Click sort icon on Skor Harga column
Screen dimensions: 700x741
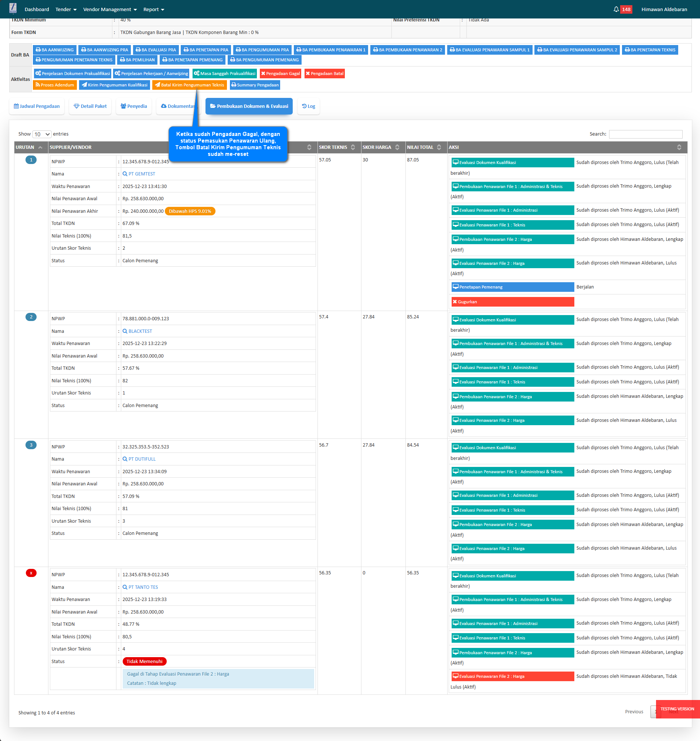pos(397,147)
